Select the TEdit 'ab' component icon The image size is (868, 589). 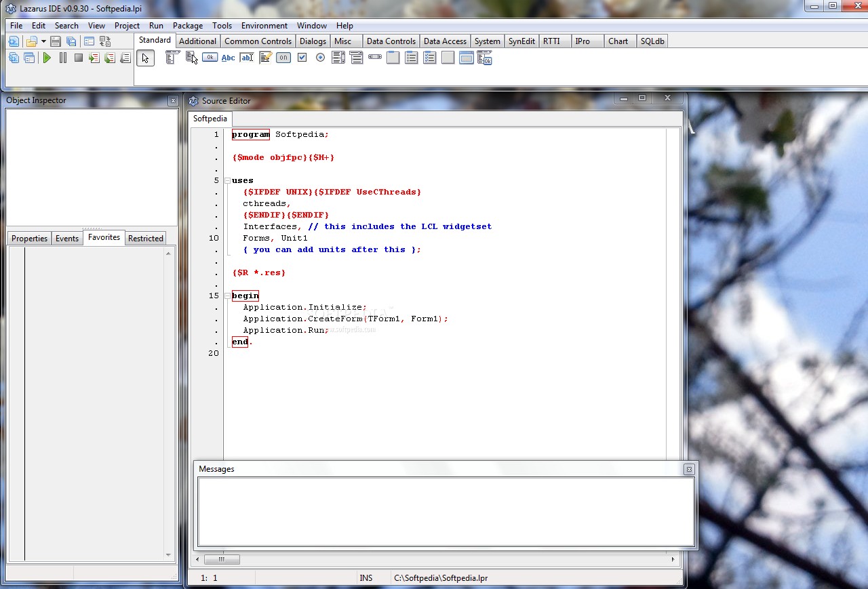pyautogui.click(x=247, y=58)
